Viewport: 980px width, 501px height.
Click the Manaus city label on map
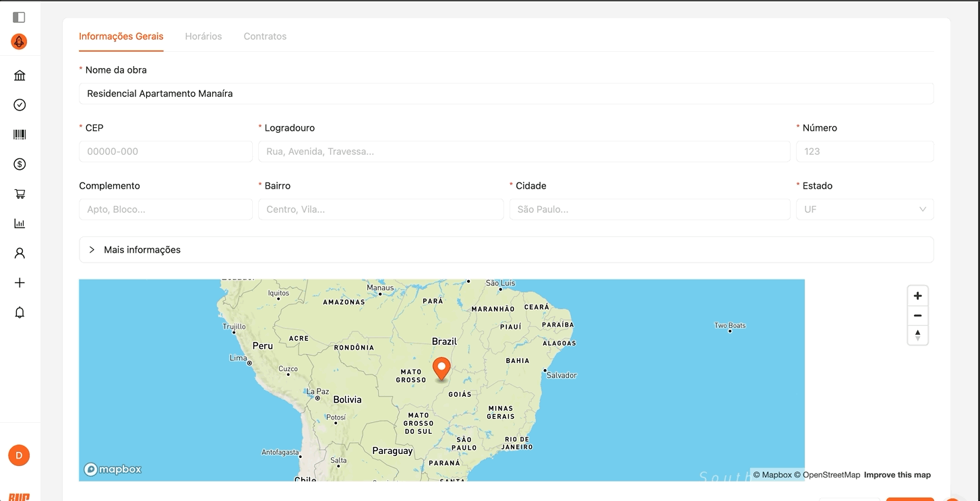(x=380, y=288)
